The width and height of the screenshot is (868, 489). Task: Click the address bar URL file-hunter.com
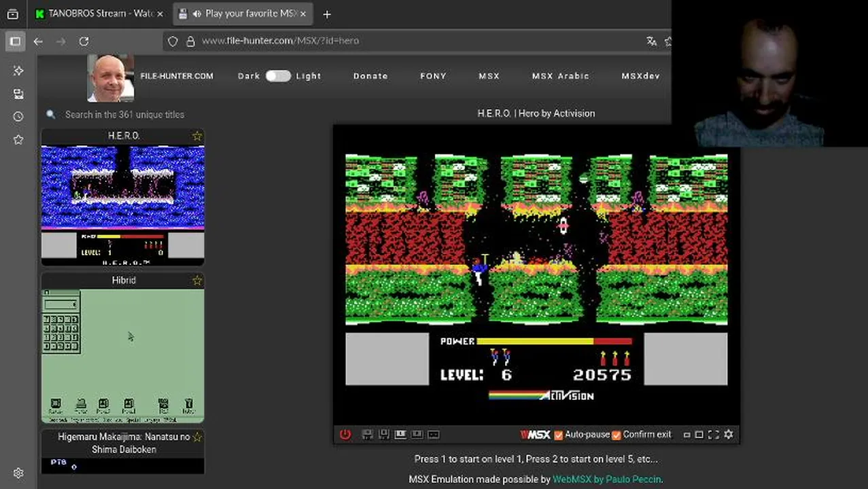(280, 41)
